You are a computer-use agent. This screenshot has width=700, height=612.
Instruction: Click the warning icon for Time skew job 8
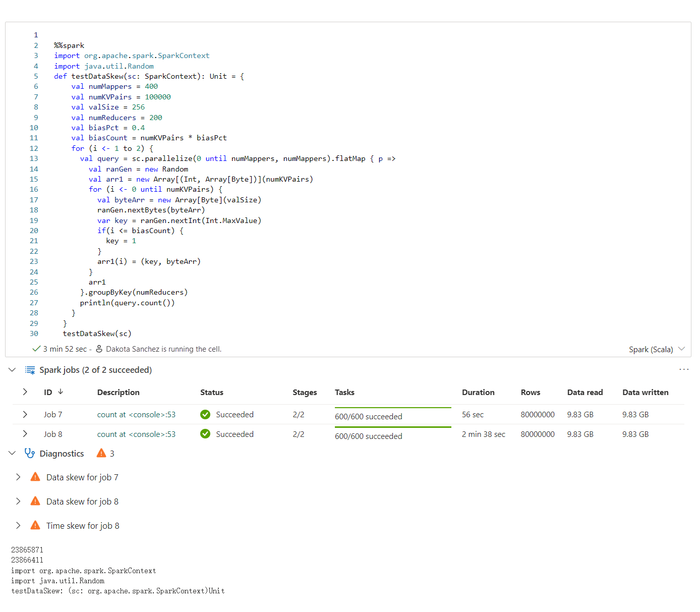35,525
